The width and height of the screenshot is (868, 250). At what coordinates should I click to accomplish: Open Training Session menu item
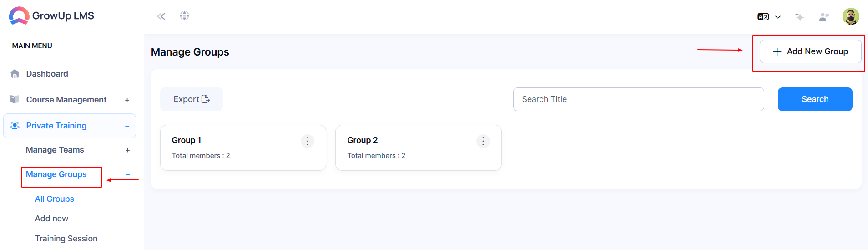coord(66,239)
